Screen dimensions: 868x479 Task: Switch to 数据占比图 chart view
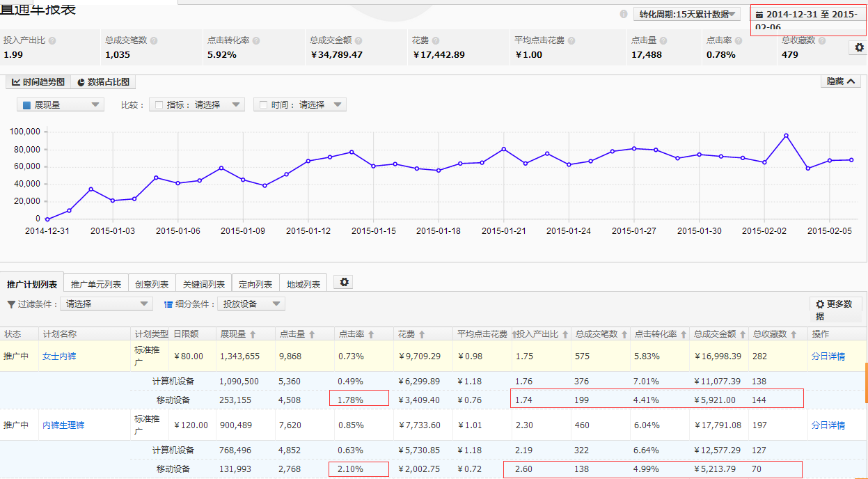(103, 82)
